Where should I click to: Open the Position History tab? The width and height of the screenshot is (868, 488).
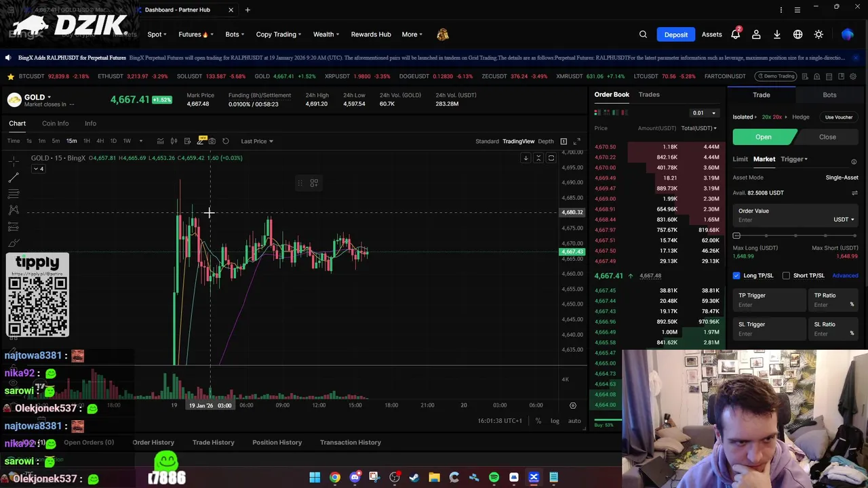pyautogui.click(x=277, y=443)
